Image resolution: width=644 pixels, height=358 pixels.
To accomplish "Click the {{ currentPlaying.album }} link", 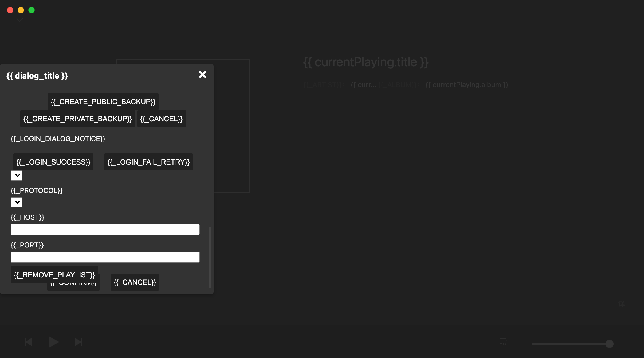I will (x=467, y=85).
